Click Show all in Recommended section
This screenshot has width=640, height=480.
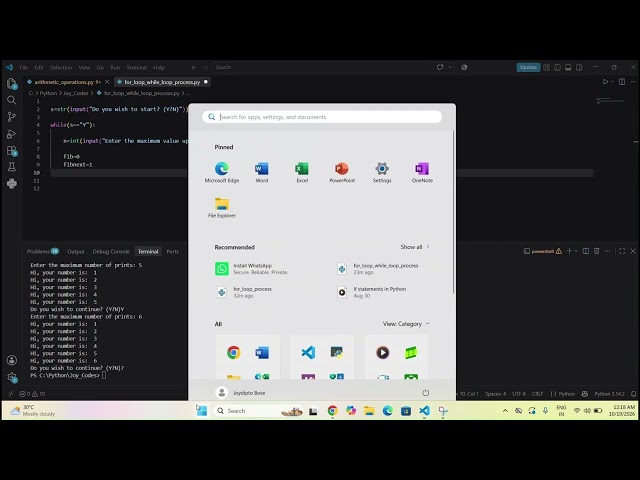(x=415, y=247)
